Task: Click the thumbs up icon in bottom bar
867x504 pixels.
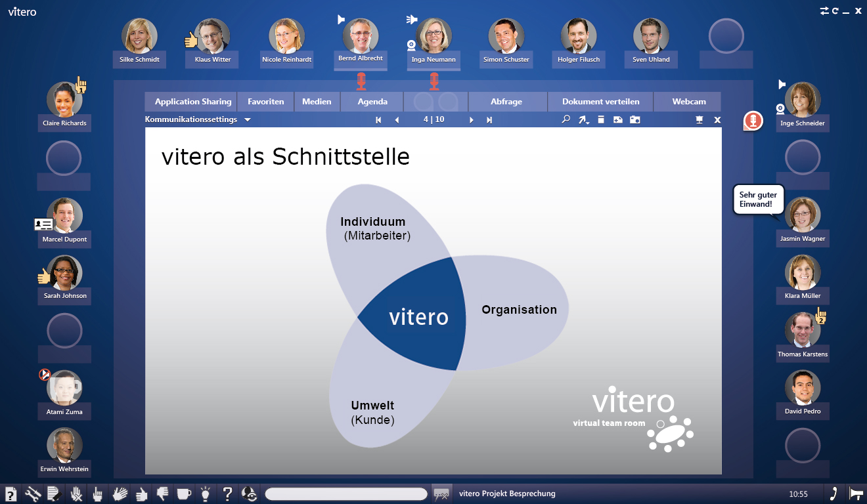Action: [x=141, y=493]
